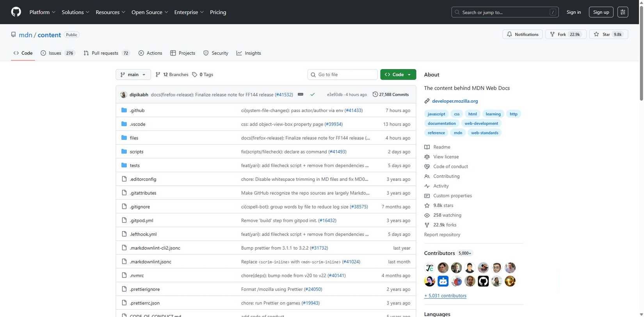Click dipikabh's avatar in the commit bar

(124, 94)
